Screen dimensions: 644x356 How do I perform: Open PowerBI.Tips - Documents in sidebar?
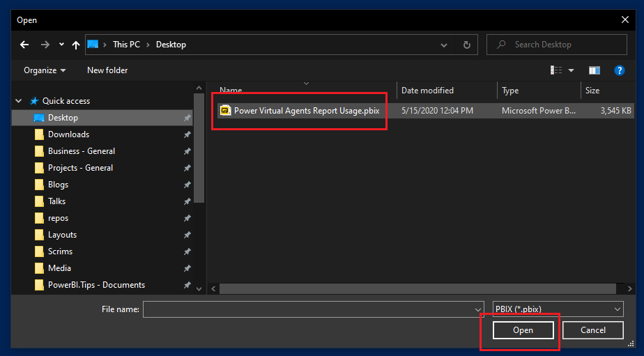point(96,285)
